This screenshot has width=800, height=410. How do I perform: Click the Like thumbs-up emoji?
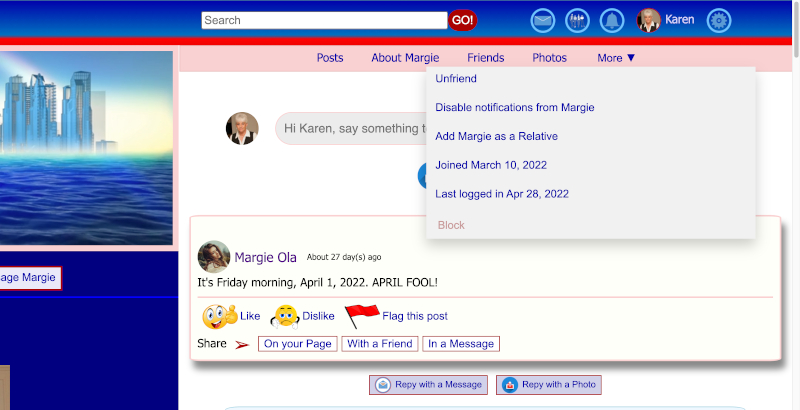tap(218, 316)
